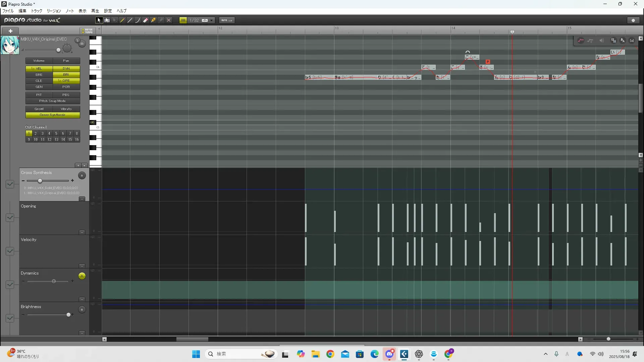The image size is (644, 362).
Task: Enable the BRE parameter button
Action: (x=39, y=75)
